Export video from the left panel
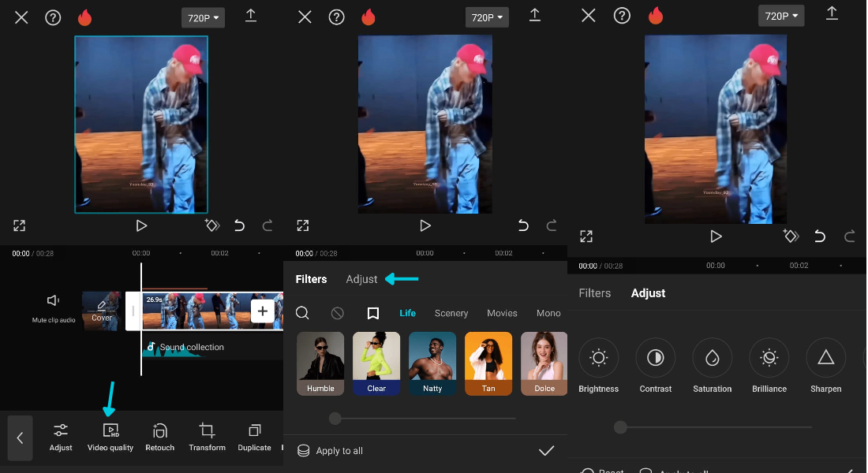The height and width of the screenshot is (473, 868). tap(251, 16)
